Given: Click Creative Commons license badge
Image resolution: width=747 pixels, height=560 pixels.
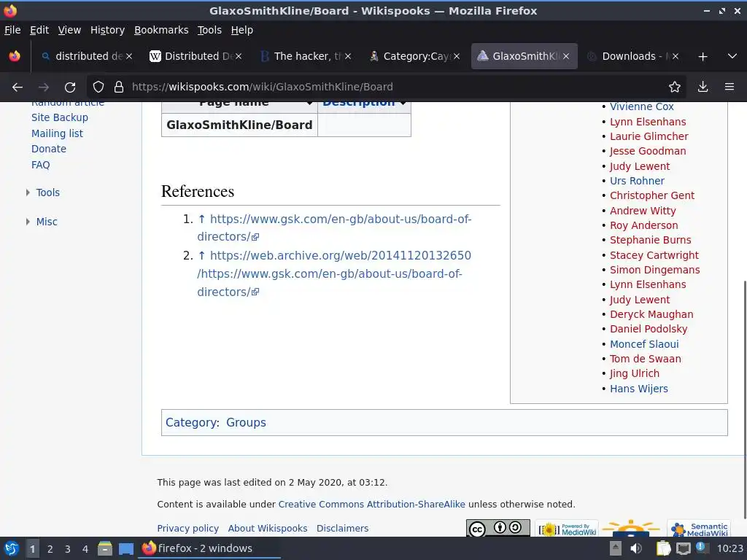Looking at the screenshot, I should click(498, 528).
